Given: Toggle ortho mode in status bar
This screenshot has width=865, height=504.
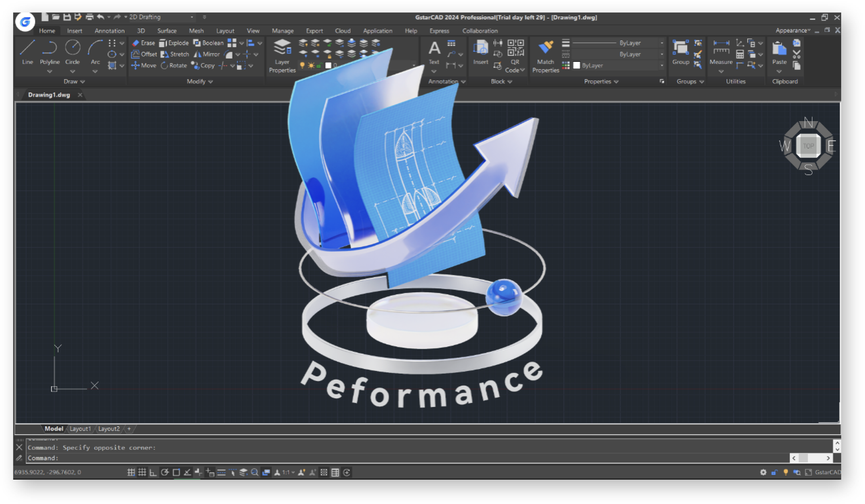Looking at the screenshot, I should (153, 472).
